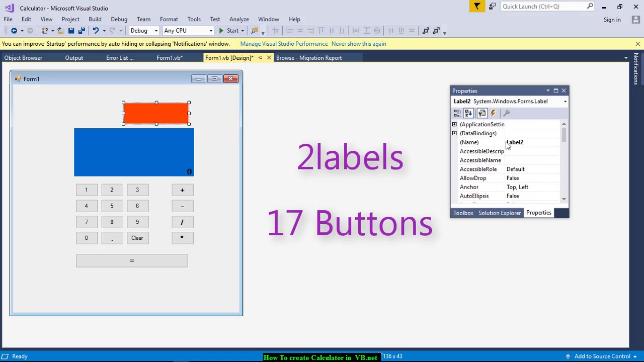Viewport: 644px width, 362px height.
Task: Click the plus (+) button on the form
Action: [182, 190]
